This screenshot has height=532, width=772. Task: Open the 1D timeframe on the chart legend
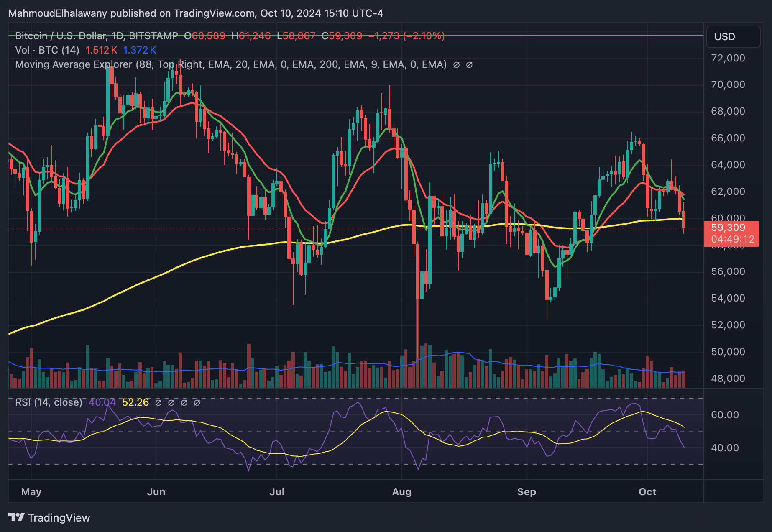[118, 36]
